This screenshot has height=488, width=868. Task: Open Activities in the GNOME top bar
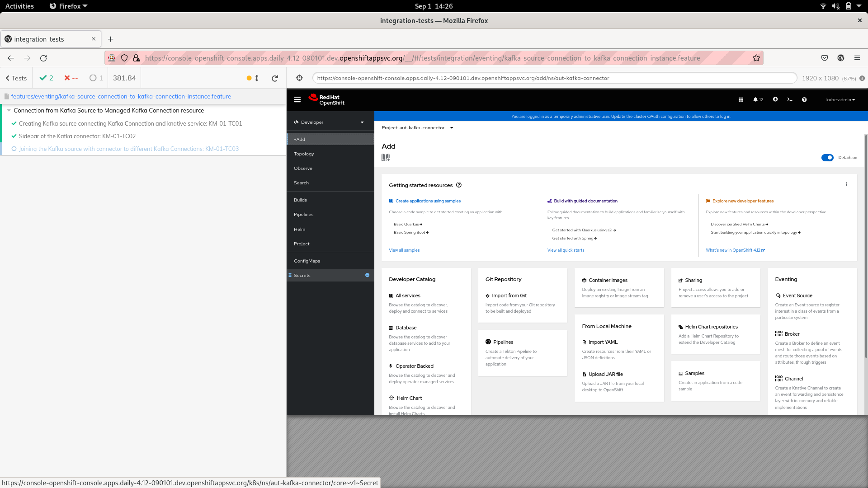click(19, 6)
